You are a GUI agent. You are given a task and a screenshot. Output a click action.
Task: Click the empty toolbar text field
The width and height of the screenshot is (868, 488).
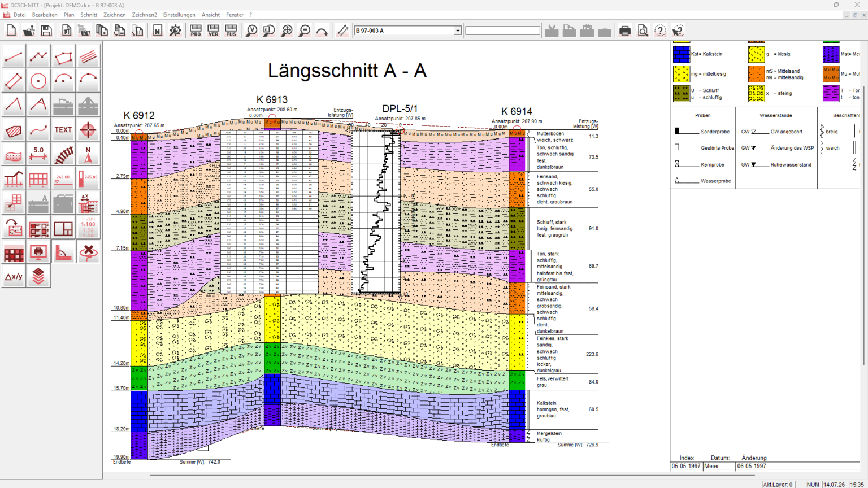pyautogui.click(x=502, y=30)
